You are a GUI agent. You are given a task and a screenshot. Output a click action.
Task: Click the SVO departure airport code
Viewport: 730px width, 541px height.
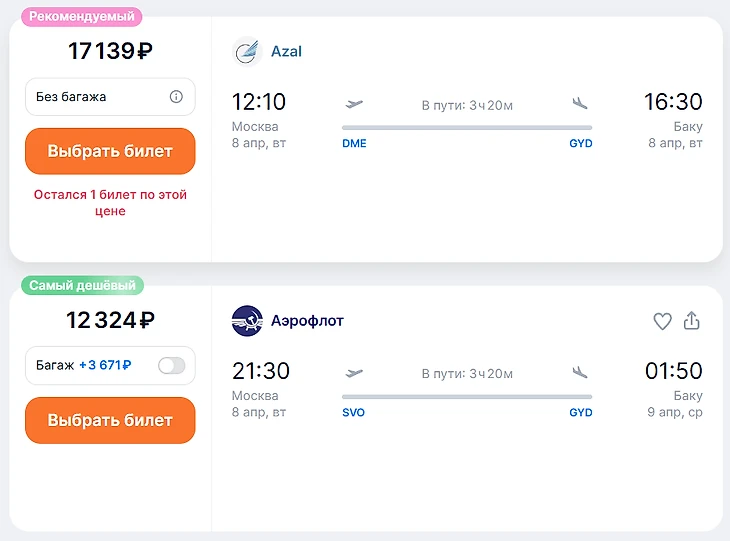click(x=353, y=413)
